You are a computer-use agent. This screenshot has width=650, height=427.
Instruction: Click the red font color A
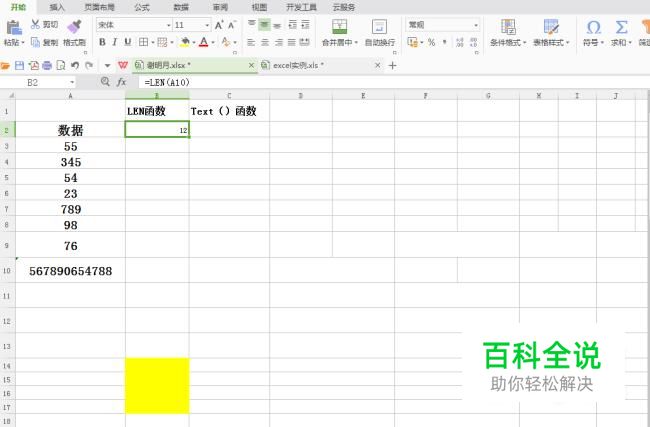204,42
